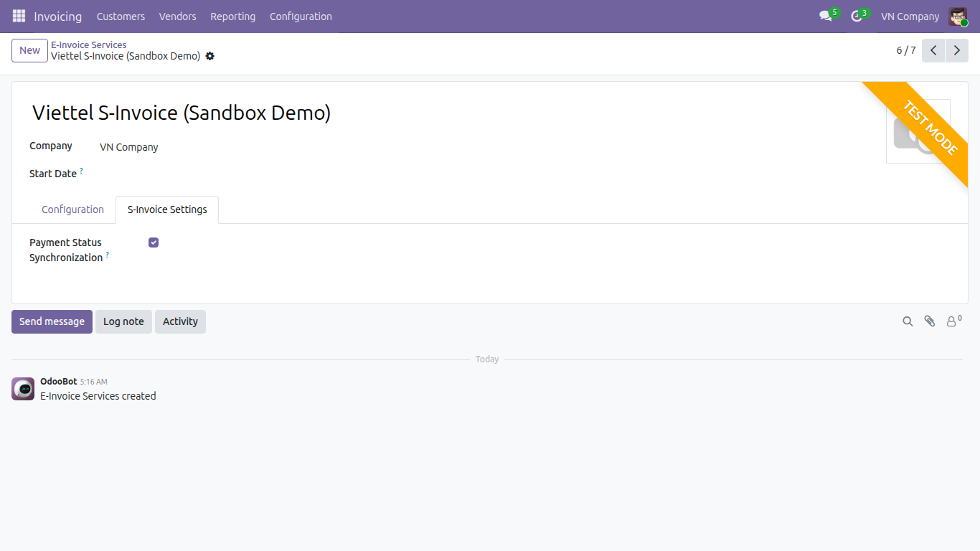Viewport: 980px width, 551px height.
Task: Open the apps grid home menu
Action: (19, 16)
